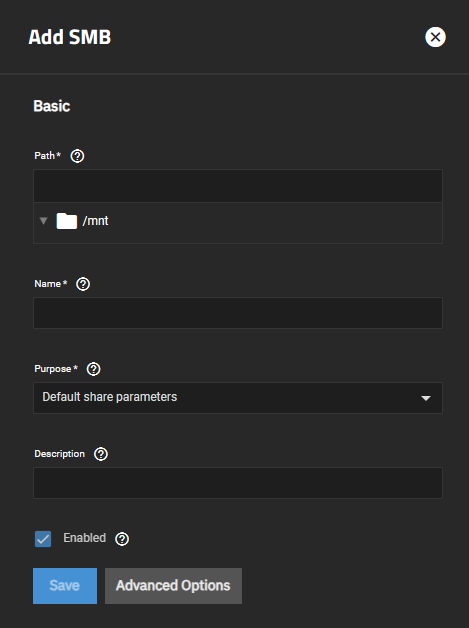Click the Purpose dropdown arrow
The image size is (469, 628).
coord(426,398)
